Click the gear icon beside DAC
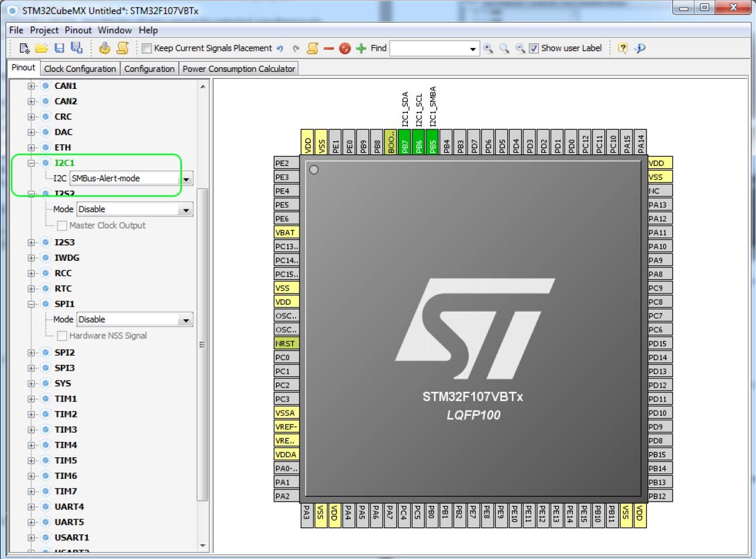The height and width of the screenshot is (559, 756). pyautogui.click(x=45, y=132)
